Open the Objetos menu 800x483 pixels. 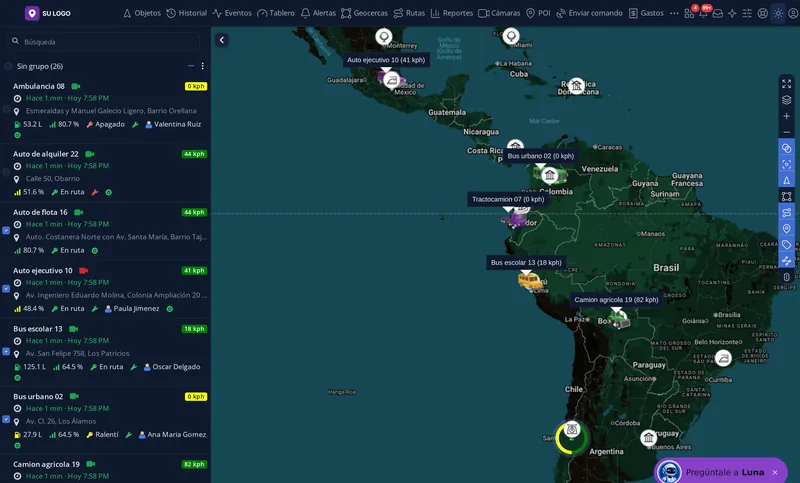tap(142, 13)
